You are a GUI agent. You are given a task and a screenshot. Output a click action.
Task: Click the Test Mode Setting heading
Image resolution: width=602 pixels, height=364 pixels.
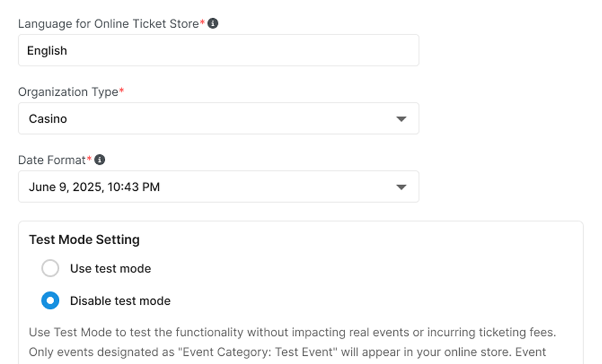pos(84,240)
